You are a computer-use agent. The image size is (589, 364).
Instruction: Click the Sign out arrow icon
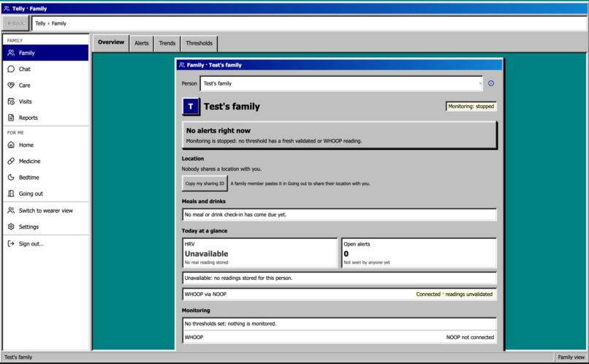(x=11, y=243)
